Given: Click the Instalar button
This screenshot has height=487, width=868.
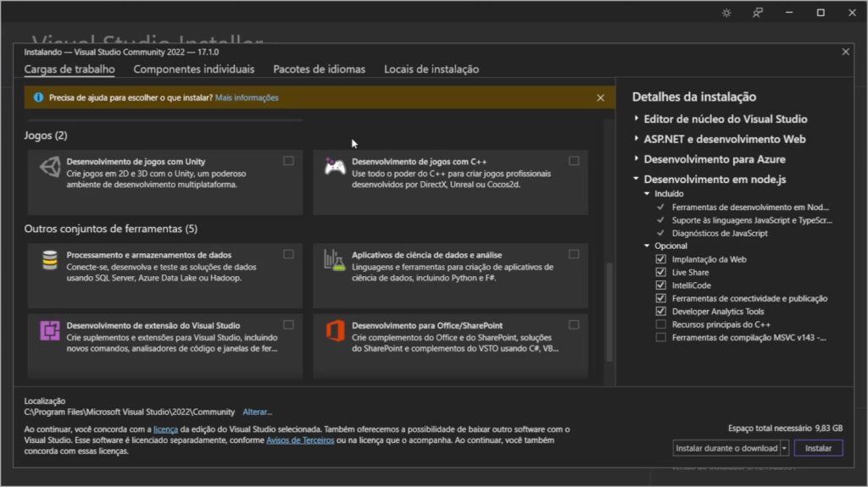Looking at the screenshot, I should point(818,448).
